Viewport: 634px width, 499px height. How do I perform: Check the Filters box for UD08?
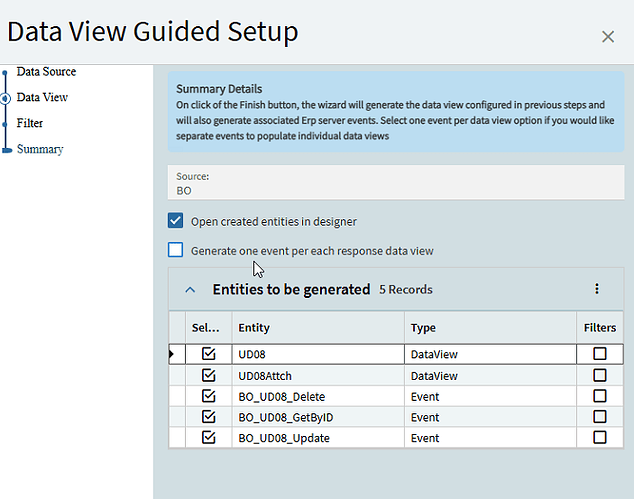point(600,354)
